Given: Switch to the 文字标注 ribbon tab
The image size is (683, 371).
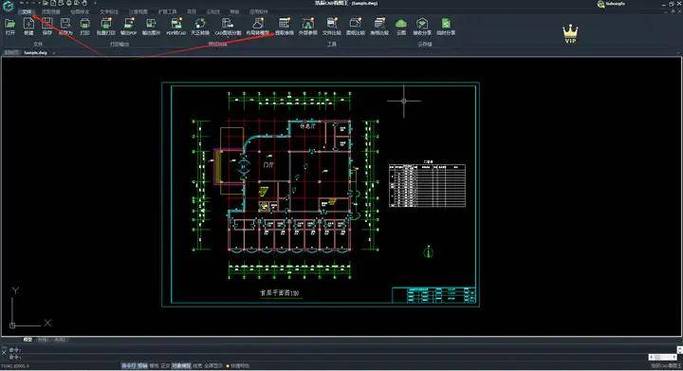Looking at the screenshot, I should click(109, 12).
